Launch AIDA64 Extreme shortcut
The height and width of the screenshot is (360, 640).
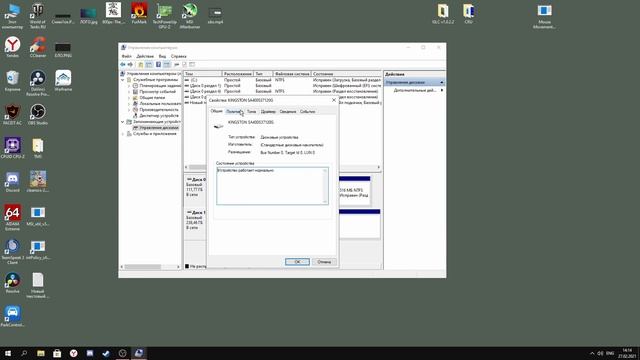pyautogui.click(x=12, y=218)
